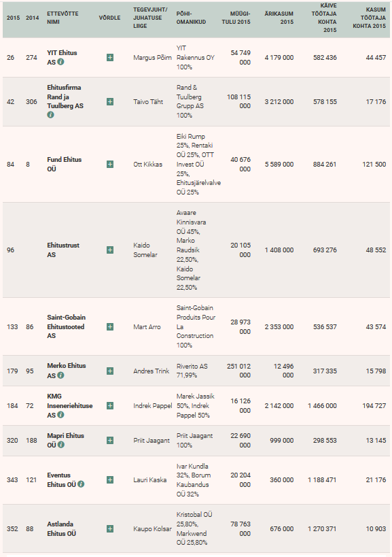Click the compare plus icon for YIT Ehitus AS
392x557 pixels.
click(110, 58)
